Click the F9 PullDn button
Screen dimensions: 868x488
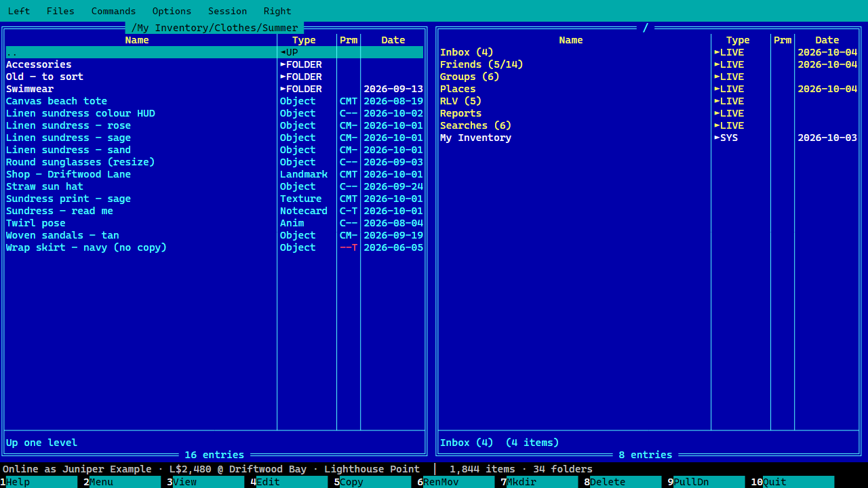[x=706, y=482]
